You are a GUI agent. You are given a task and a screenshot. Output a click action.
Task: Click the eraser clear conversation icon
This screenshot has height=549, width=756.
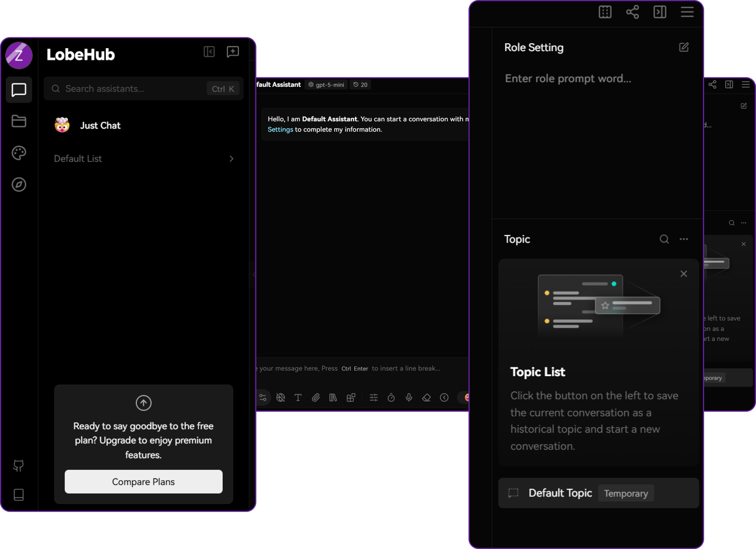click(426, 397)
